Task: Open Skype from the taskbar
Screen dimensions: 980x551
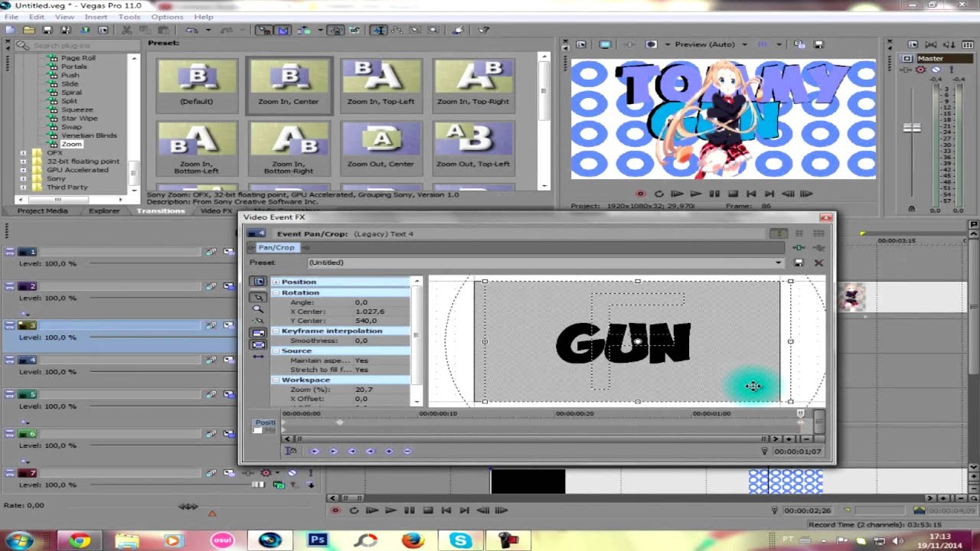Action: [461, 540]
